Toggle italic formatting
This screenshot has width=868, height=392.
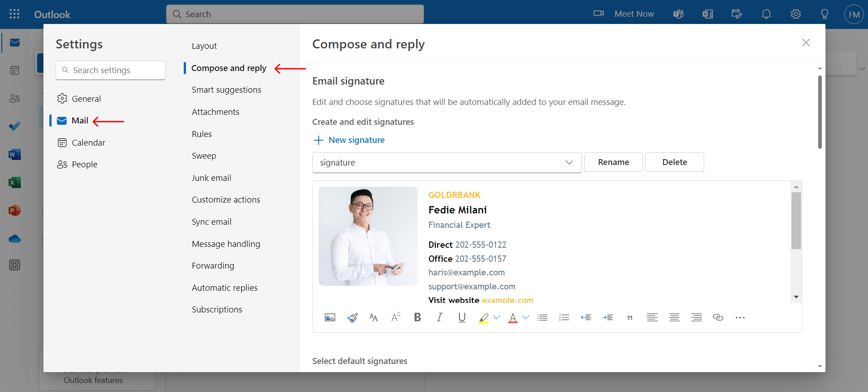point(439,317)
